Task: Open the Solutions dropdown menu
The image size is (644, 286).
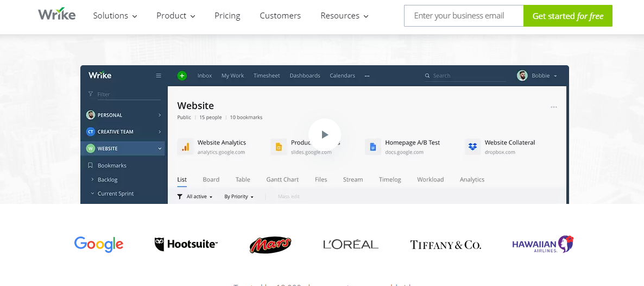Action: click(115, 16)
